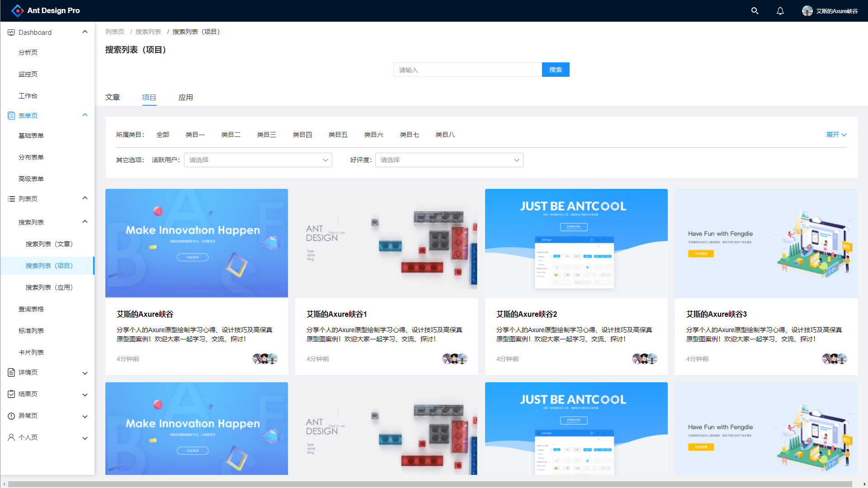Click the 列表页 list icon

pyautogui.click(x=11, y=199)
